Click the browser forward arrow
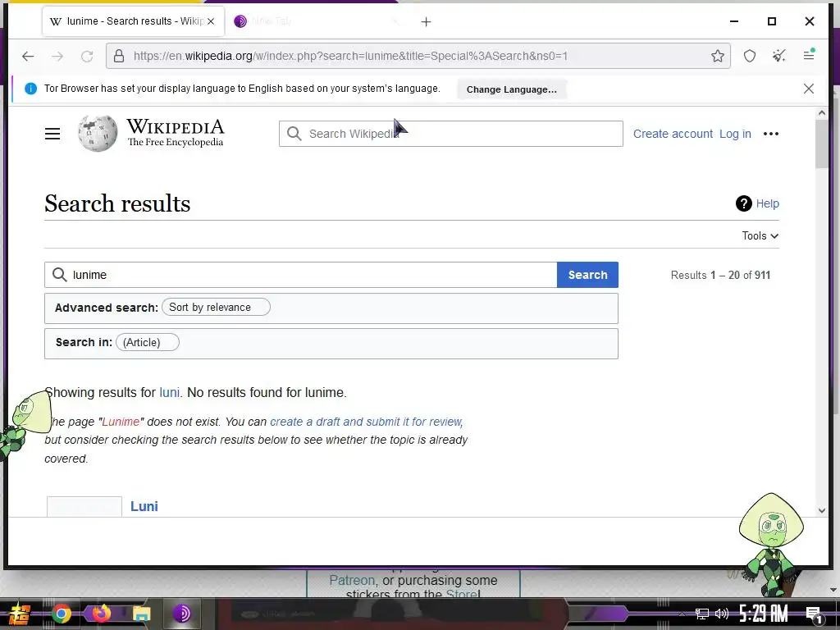 click(x=57, y=56)
